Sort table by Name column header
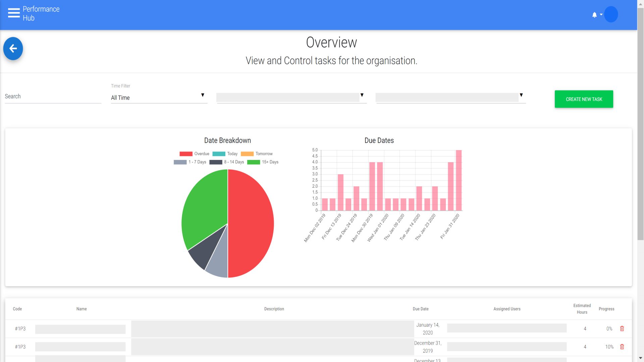Viewport: 644px width, 362px height. coord(82,309)
